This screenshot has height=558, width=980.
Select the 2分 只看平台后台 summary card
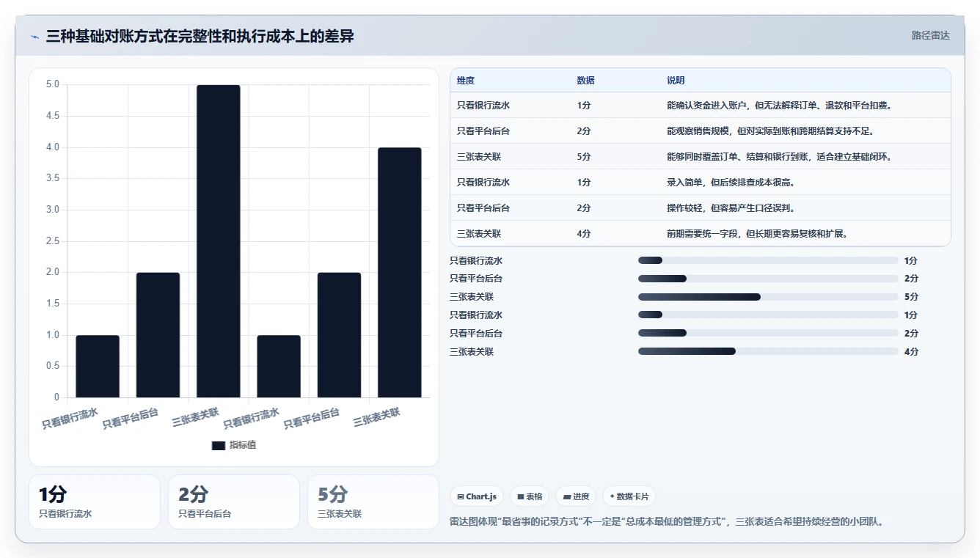234,502
